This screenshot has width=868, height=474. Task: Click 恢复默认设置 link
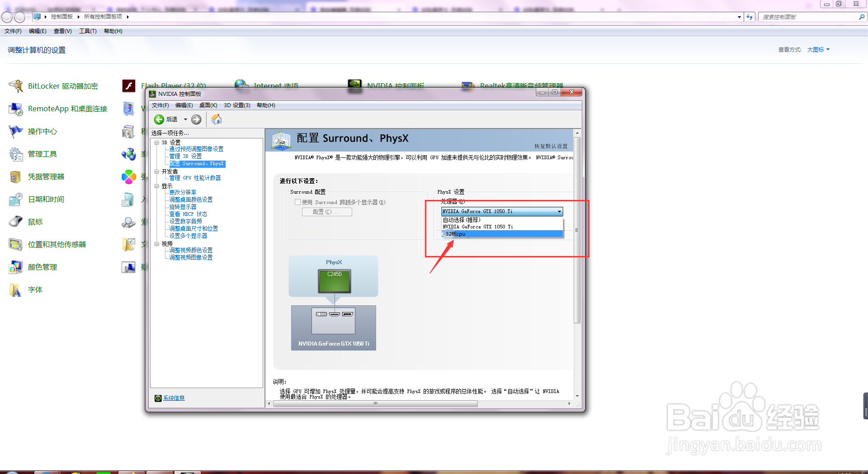(x=551, y=146)
